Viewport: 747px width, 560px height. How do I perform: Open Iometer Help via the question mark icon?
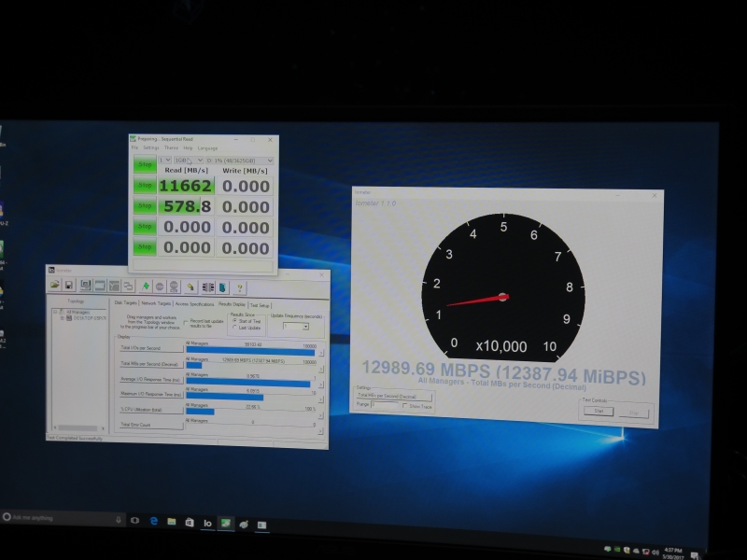[239, 287]
